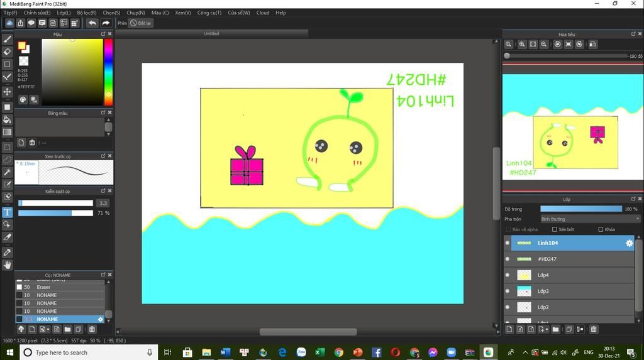
Task: Select the transparent color swatch
Action: pyautogui.click(x=24, y=61)
